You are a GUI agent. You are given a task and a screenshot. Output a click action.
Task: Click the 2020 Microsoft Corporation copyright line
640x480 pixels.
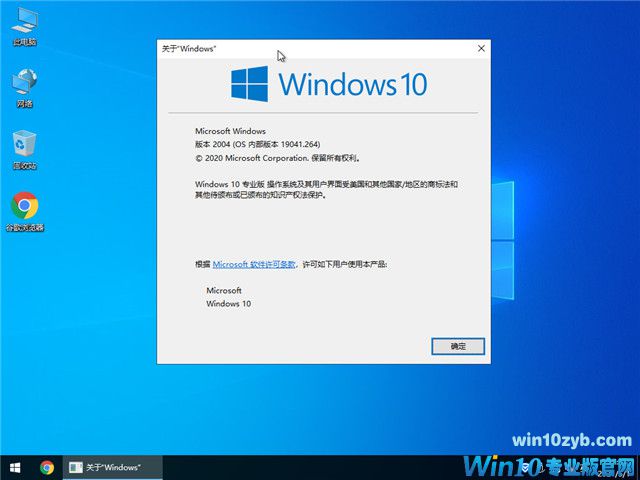tap(276, 157)
